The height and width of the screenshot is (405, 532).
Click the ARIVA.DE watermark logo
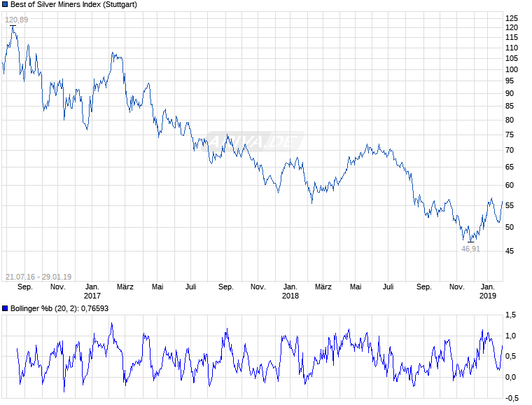255,142
